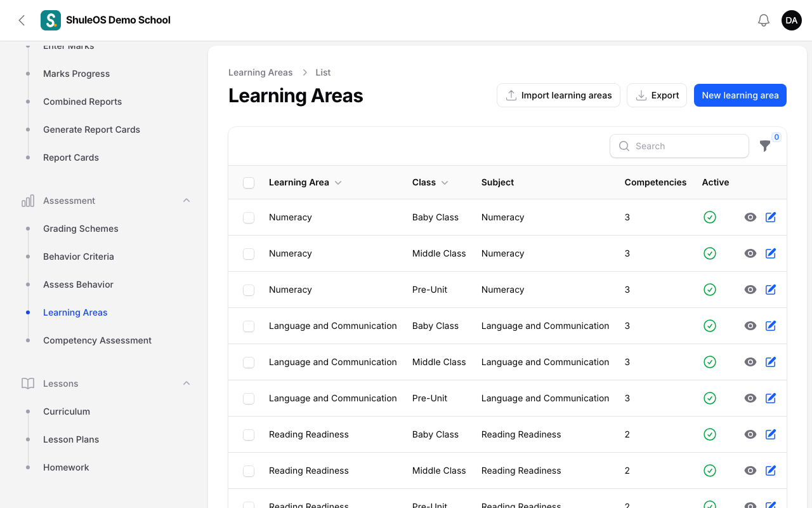
Task: Edit Reading Readiness Middle Class record
Action: (x=771, y=471)
